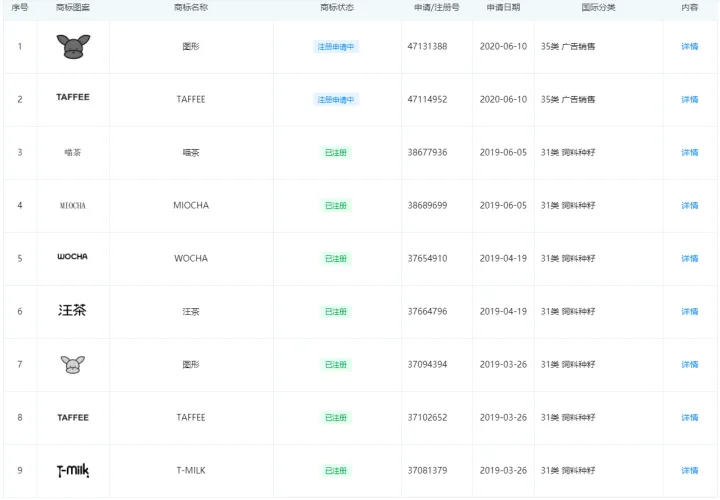Image resolution: width=720 pixels, height=500 pixels.
Task: Click 35类 广告销售 for 47114952
Action: coord(568,99)
